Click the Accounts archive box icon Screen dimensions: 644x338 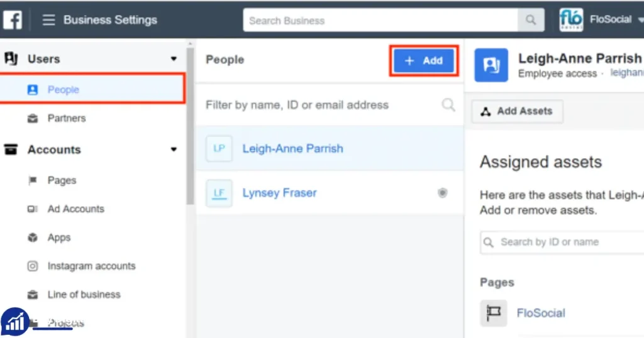pos(11,150)
